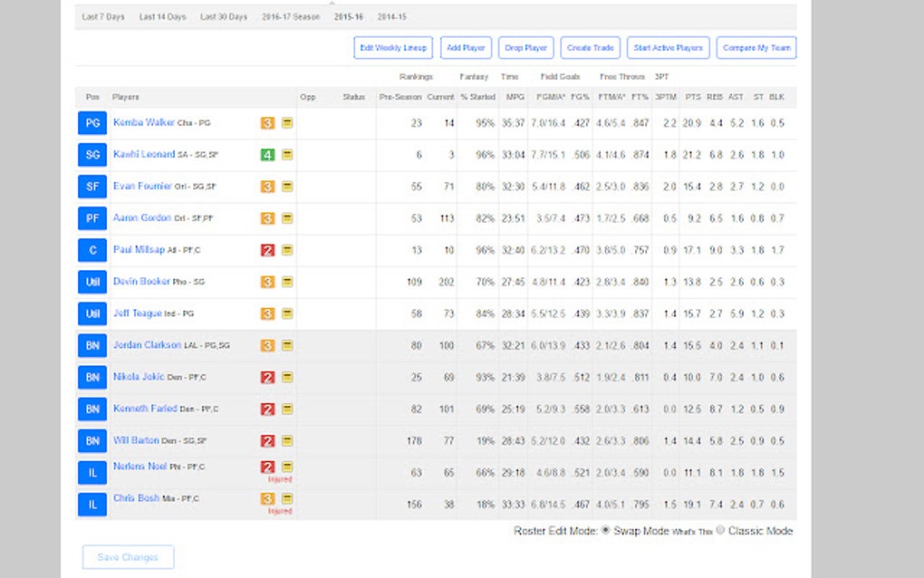The image size is (924, 578).
Task: View stats for Last 7 Days
Action: (x=102, y=15)
